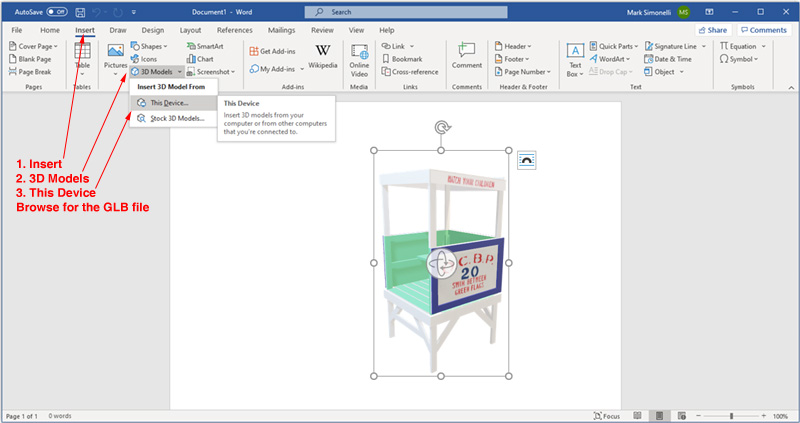Image resolution: width=800 pixels, height=423 pixels.
Task: Choose This Device menu entry
Action: click(173, 103)
